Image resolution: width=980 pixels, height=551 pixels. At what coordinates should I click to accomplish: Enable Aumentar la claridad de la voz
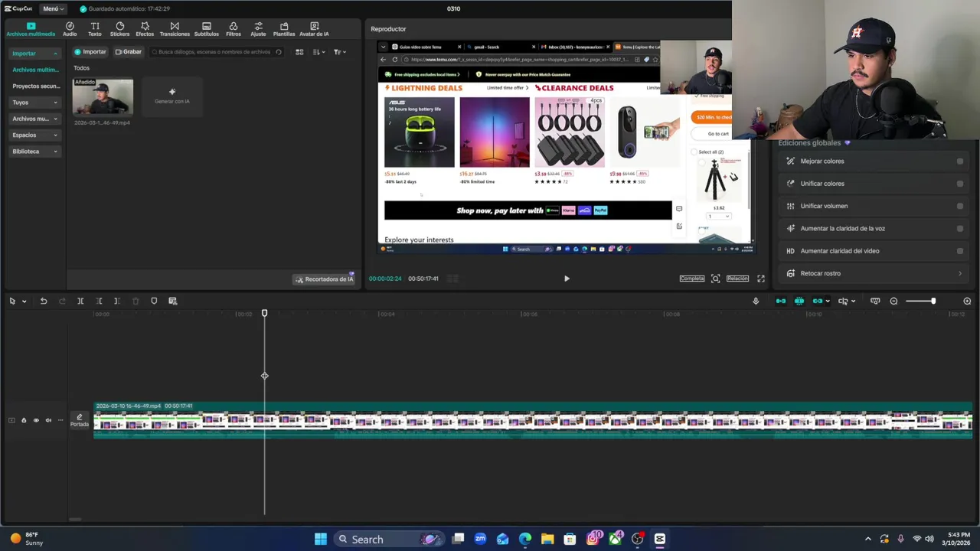960,228
